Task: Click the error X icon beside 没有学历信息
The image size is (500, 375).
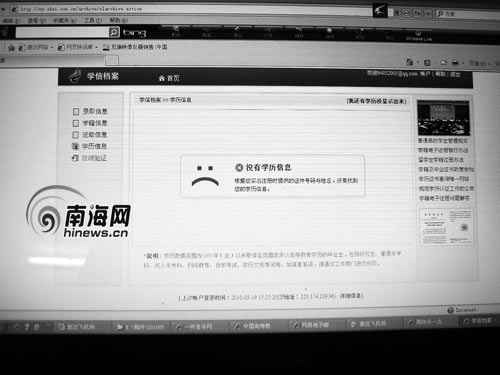Action: tap(239, 168)
